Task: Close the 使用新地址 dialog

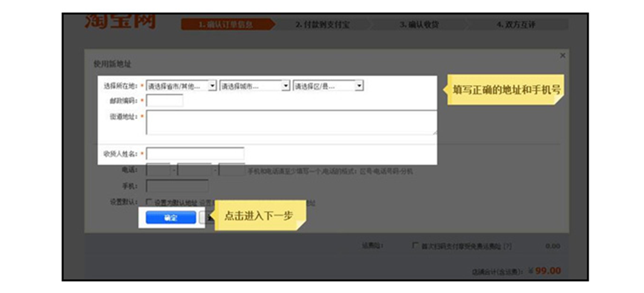Action: click(x=562, y=55)
